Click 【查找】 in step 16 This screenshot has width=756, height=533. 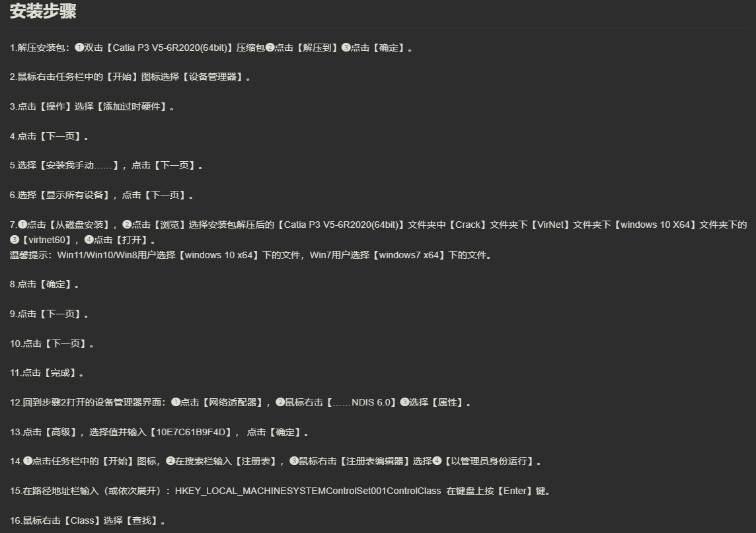click(141, 521)
